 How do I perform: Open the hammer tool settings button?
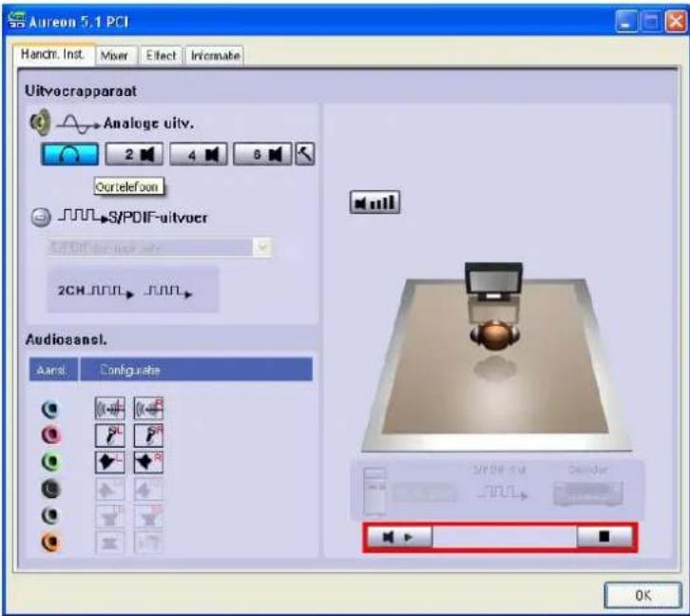pos(305,154)
